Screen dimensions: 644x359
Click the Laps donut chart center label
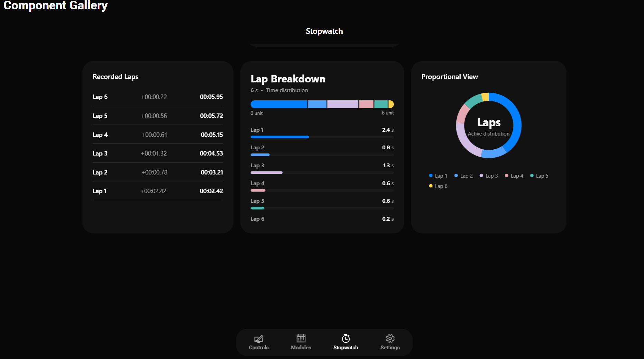point(489,122)
